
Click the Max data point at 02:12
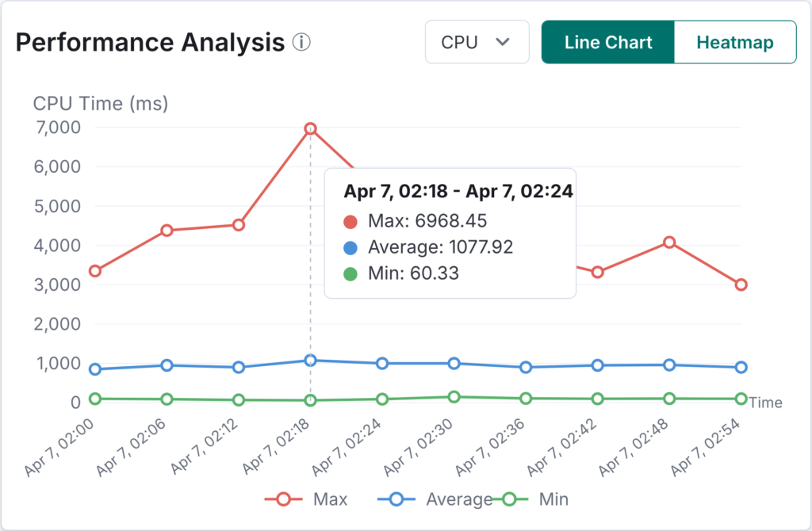pyautogui.click(x=238, y=225)
